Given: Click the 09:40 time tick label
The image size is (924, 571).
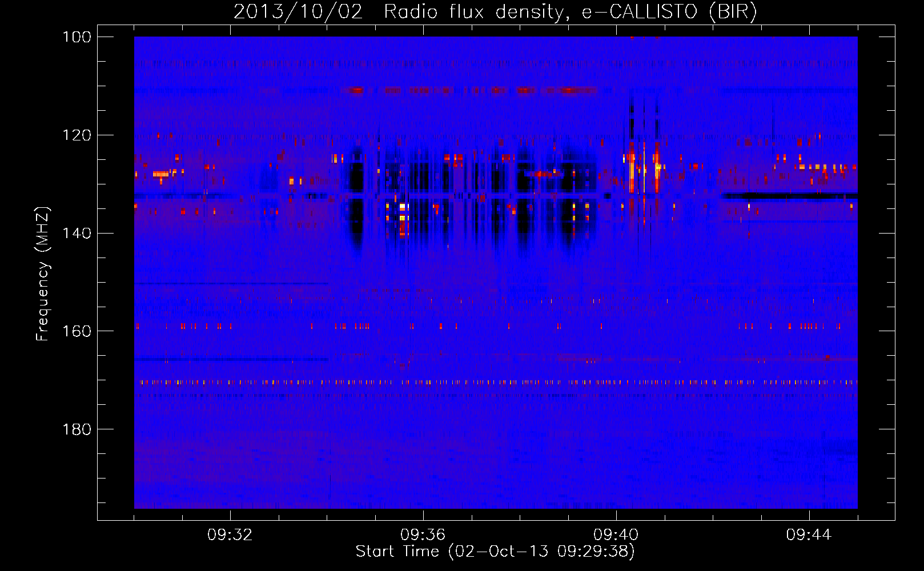Looking at the screenshot, I should point(616,535).
